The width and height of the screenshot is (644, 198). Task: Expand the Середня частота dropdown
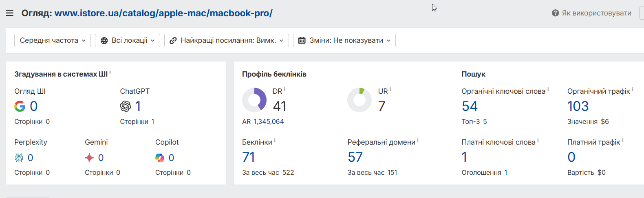(53, 40)
